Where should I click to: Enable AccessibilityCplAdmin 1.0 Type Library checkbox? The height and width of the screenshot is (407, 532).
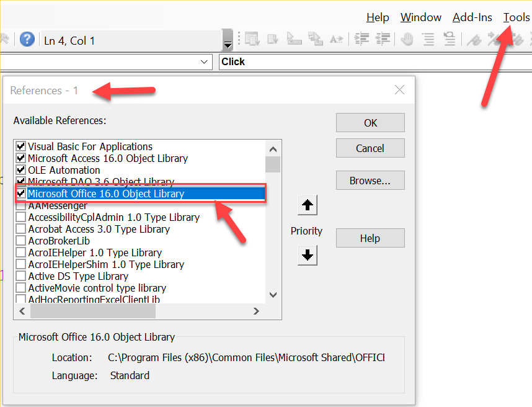[x=20, y=217]
